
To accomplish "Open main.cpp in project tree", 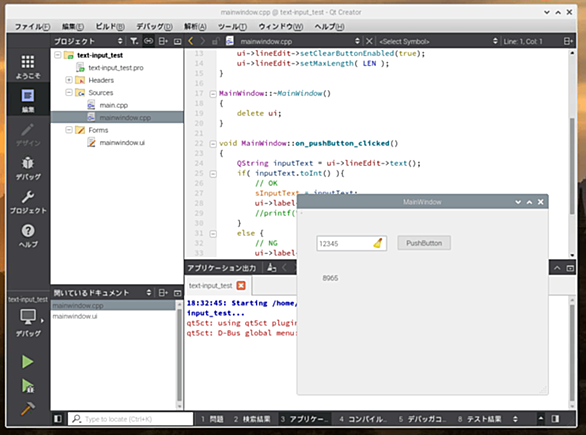I will click(113, 105).
